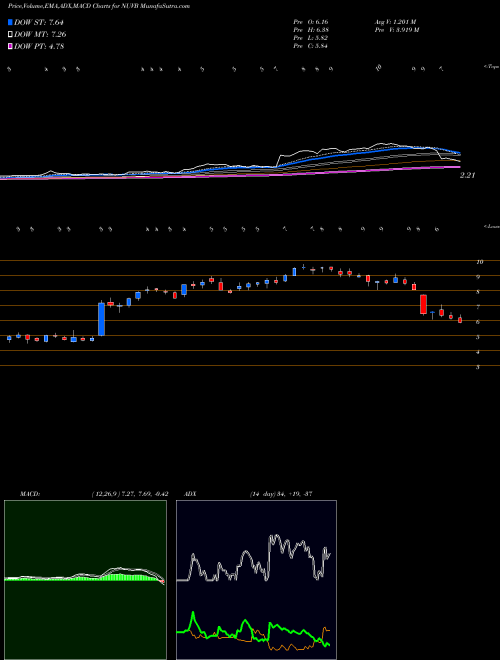500x660 pixels.
Task: Click the last red candlestick on the chart
Action: (x=460, y=320)
